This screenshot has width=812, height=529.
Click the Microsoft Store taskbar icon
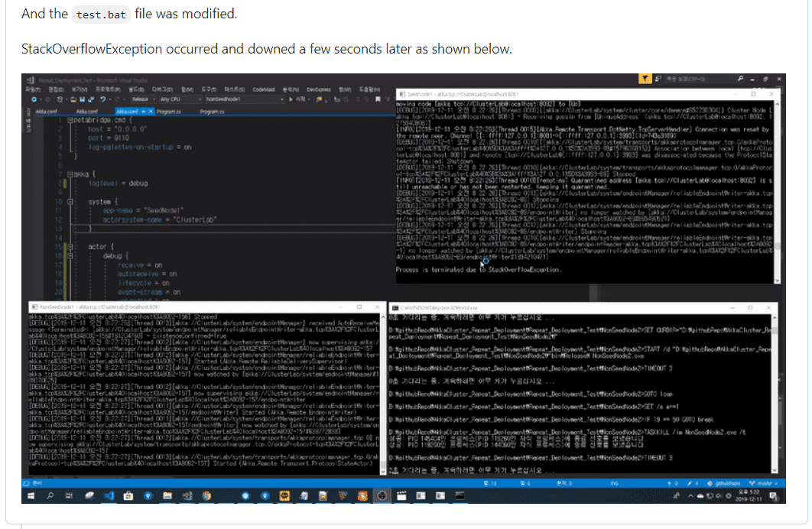128,496
